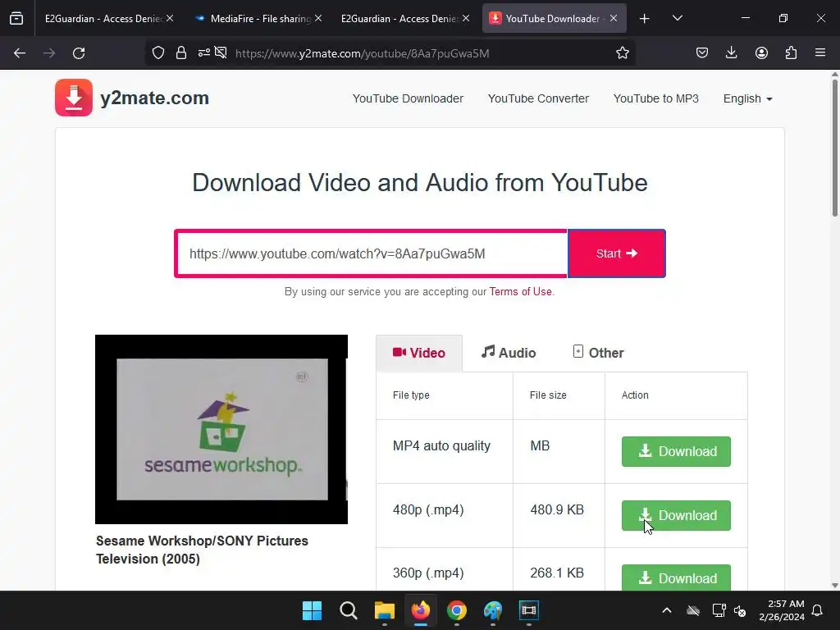
Task: Open the 2:57 AM clock and date
Action: [x=782, y=610]
